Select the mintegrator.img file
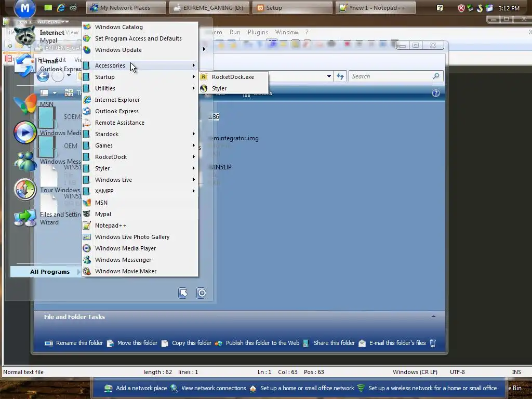The height and width of the screenshot is (399, 532). (235, 138)
